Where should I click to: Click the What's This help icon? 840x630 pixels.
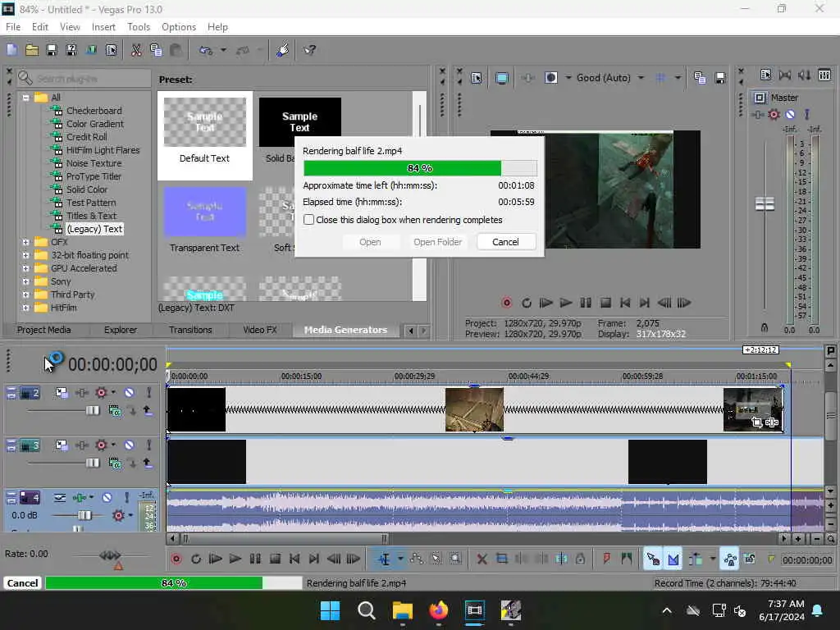click(309, 50)
